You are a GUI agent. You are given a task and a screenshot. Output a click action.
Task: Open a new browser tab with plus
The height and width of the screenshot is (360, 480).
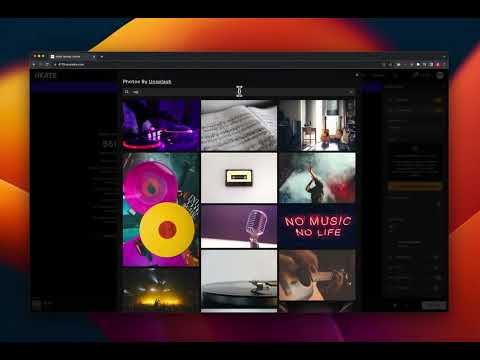102,57
